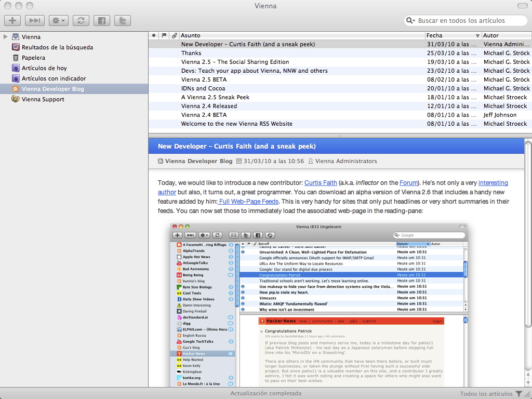The image size is (532, 399).
Task: Select 'New Developer – Curtis Faith' list row
Action: coord(340,44)
